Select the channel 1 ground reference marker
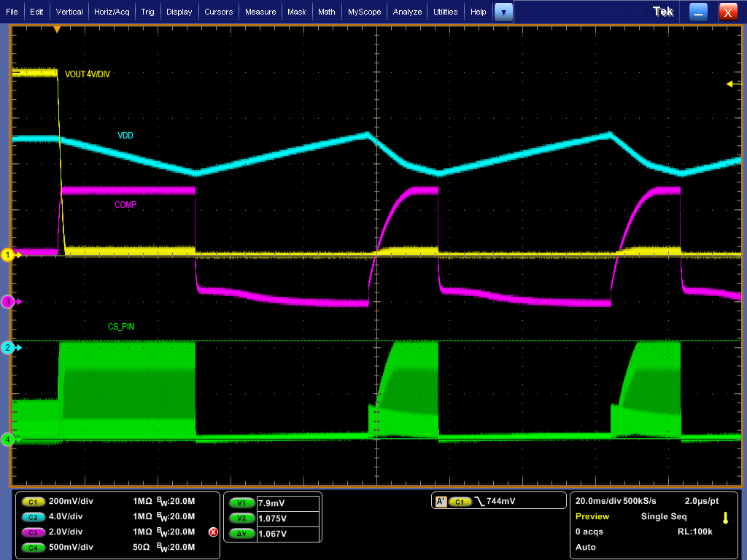 [9, 254]
